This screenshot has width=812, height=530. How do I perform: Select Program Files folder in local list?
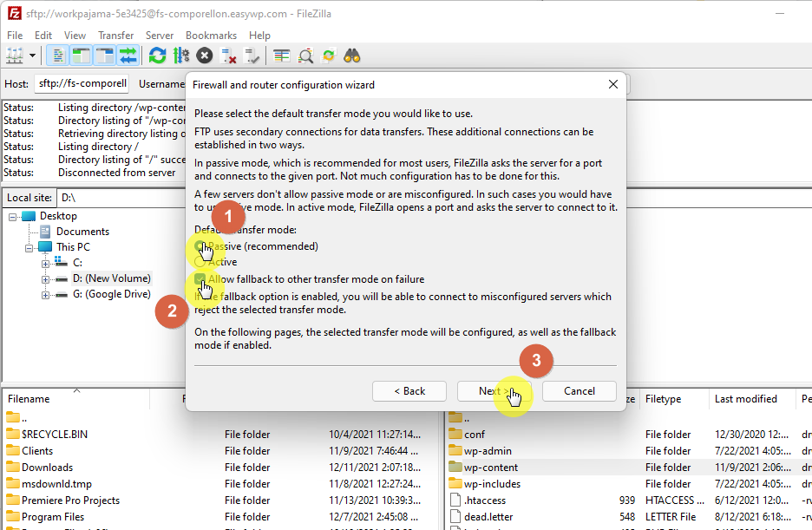(53, 517)
